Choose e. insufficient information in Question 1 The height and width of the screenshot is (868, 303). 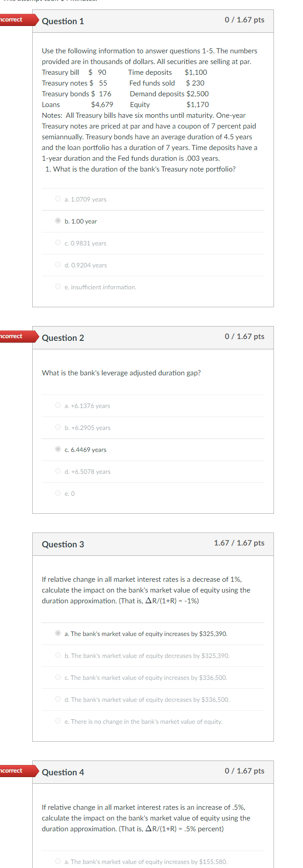click(x=58, y=286)
